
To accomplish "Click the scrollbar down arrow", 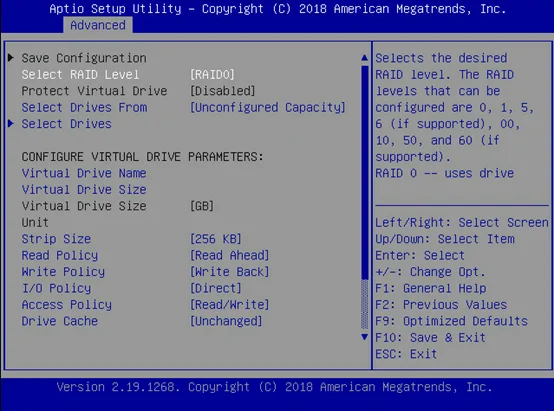I will 365,337.
